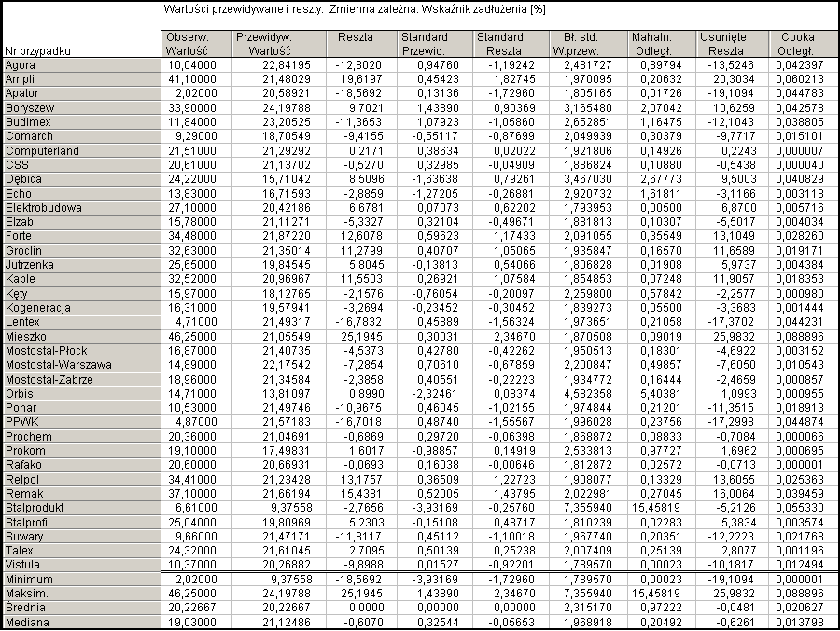Select Echo's residual cell -2,8859
840x631 pixels.
[x=361, y=194]
